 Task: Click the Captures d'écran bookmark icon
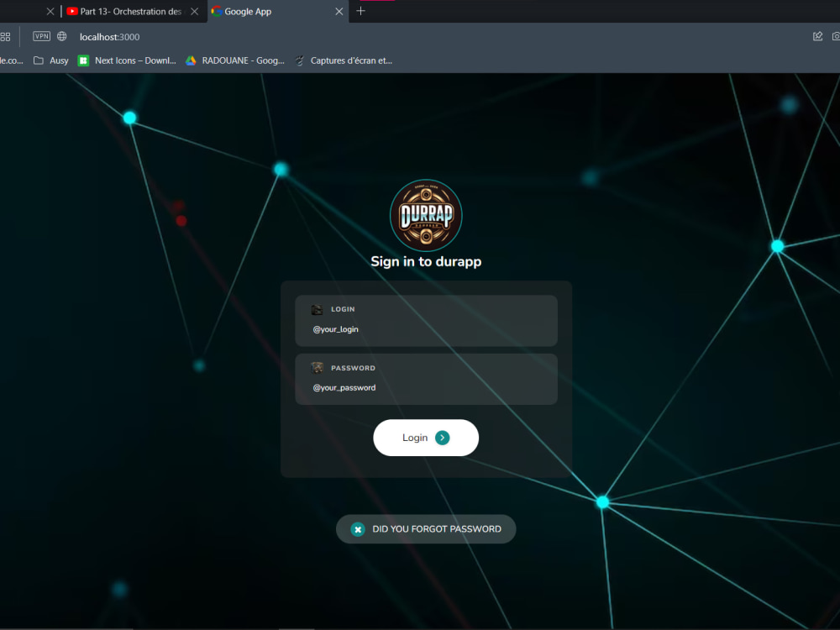[x=300, y=60]
